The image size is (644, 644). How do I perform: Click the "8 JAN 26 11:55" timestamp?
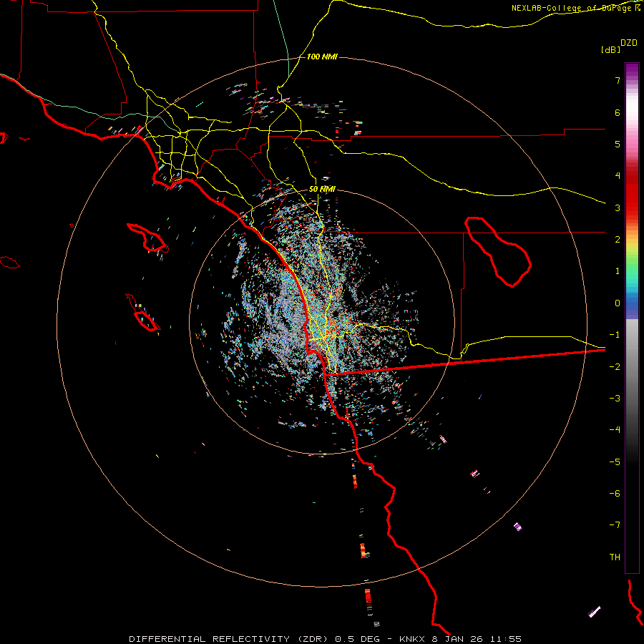(477, 639)
